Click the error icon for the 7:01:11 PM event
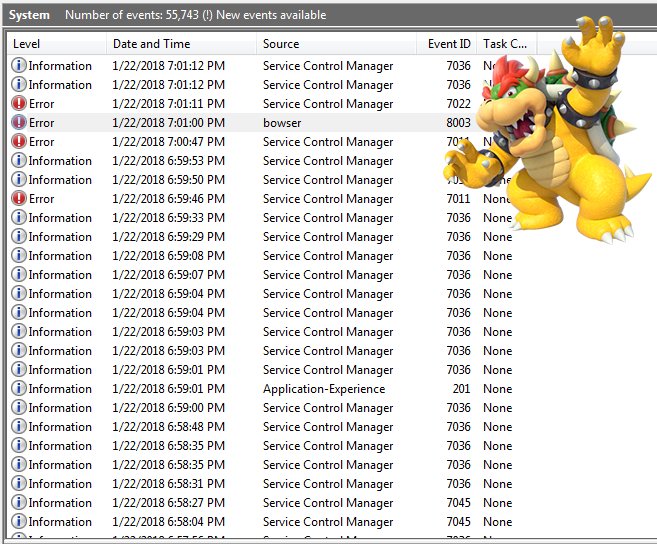This screenshot has height=544, width=657. pyautogui.click(x=18, y=104)
